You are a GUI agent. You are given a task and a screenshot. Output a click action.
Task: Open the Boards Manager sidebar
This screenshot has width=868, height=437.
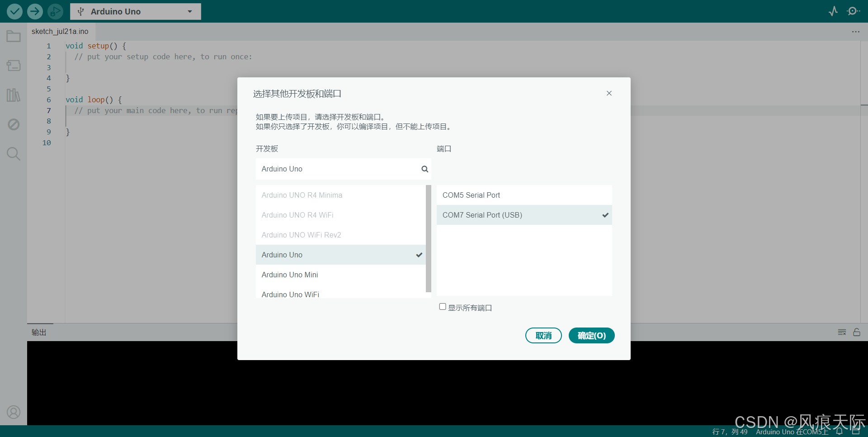coord(14,66)
